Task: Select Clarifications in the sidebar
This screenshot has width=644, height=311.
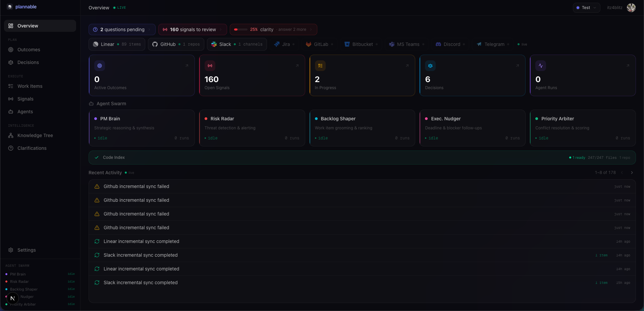Action: (x=32, y=148)
